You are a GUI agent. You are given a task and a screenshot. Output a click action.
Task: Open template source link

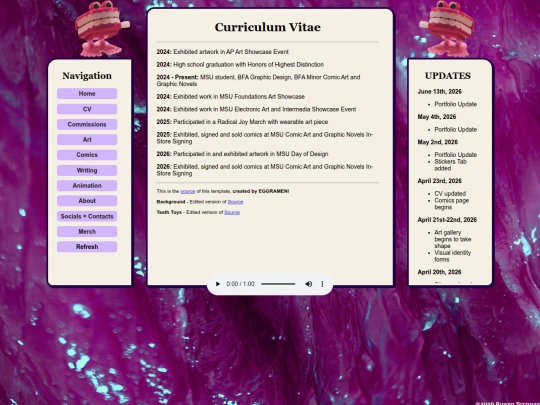point(188,191)
